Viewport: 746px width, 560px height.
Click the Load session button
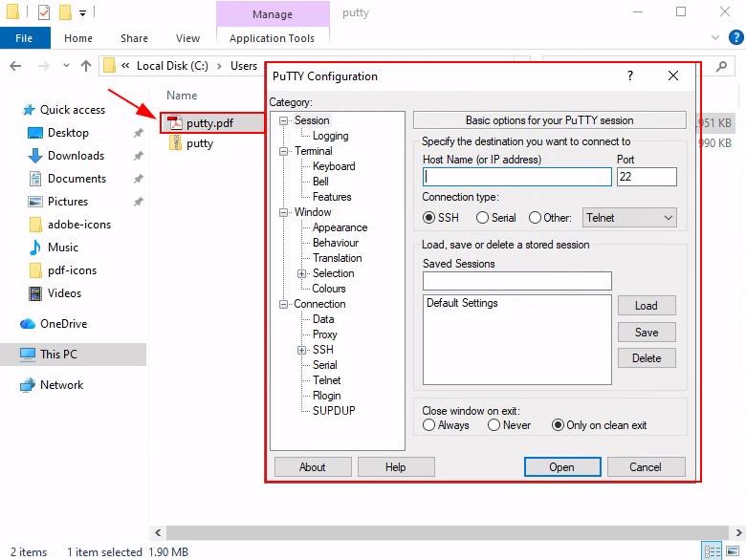646,306
